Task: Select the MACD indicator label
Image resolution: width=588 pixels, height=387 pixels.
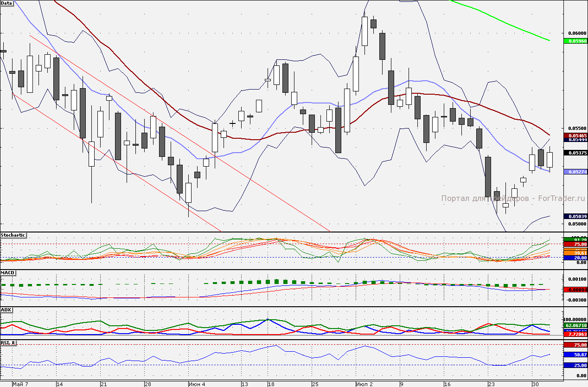Action: coord(7,272)
